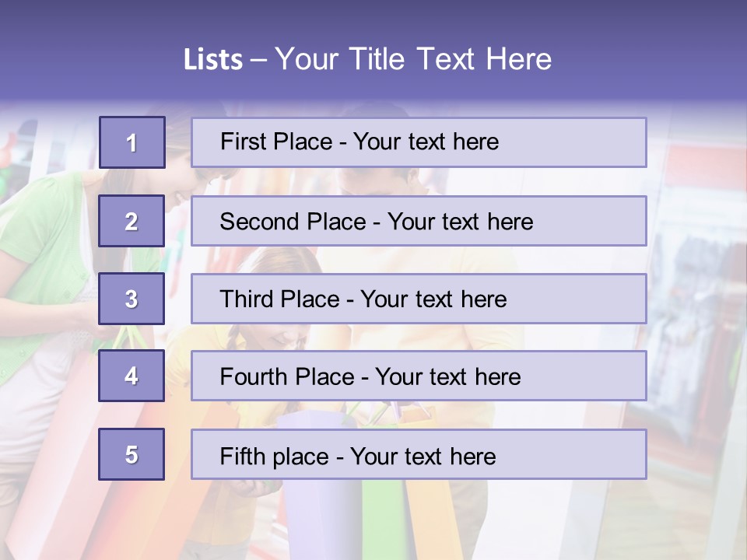Image resolution: width=747 pixels, height=560 pixels.
Task: Click the number 3 box
Action: (132, 299)
